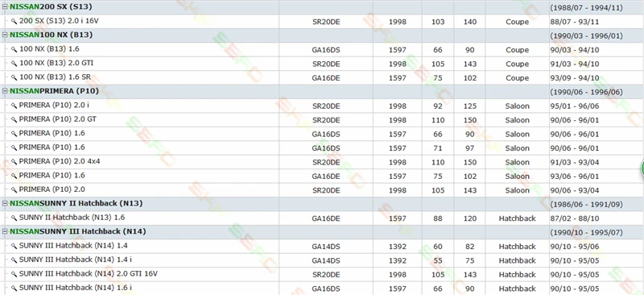The image size is (644, 295).
Task: Open the PRIMERA (P10) 2.0 4x4 entry
Action: [x=60, y=161]
